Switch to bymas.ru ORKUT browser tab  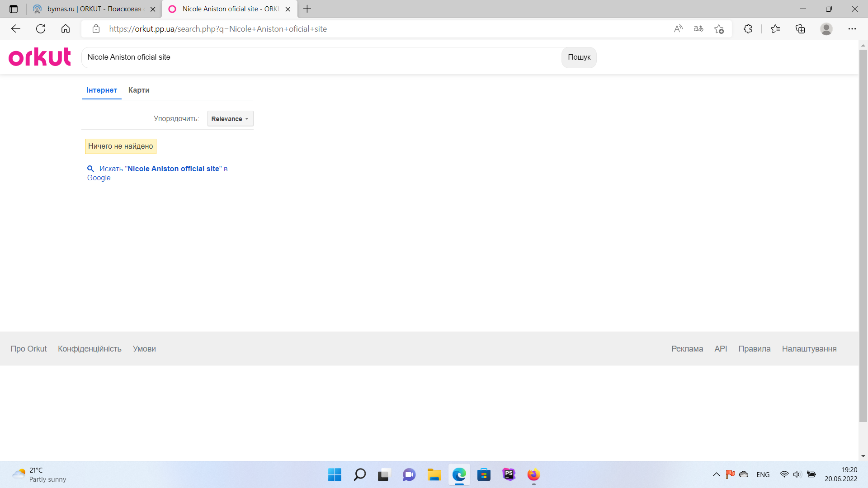[x=94, y=9]
